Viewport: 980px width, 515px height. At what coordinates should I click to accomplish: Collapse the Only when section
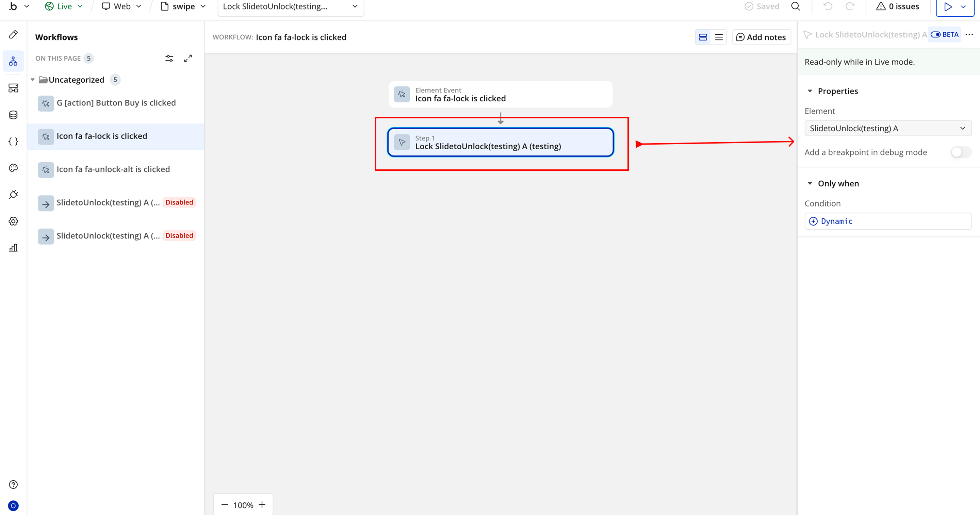tap(810, 184)
